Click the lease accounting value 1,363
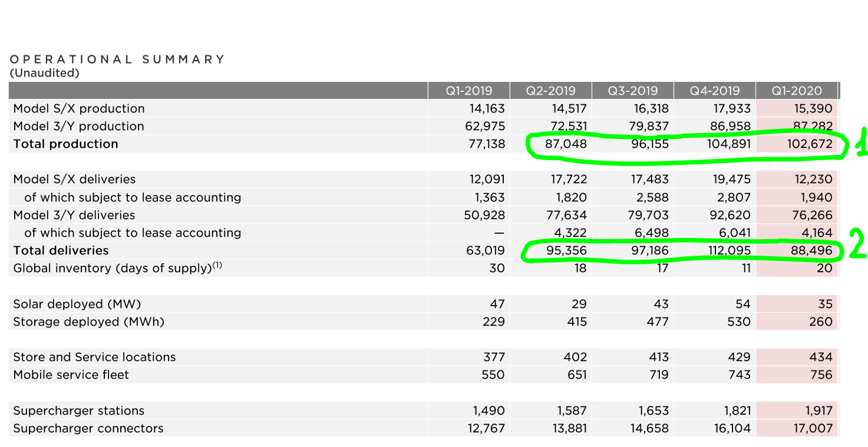Image resolution: width=868 pixels, height=447 pixels. (490, 197)
